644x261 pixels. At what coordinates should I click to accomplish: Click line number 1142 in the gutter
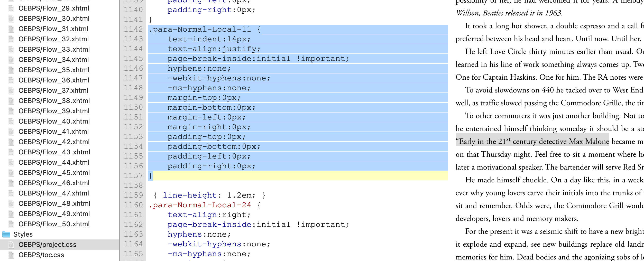pos(133,29)
